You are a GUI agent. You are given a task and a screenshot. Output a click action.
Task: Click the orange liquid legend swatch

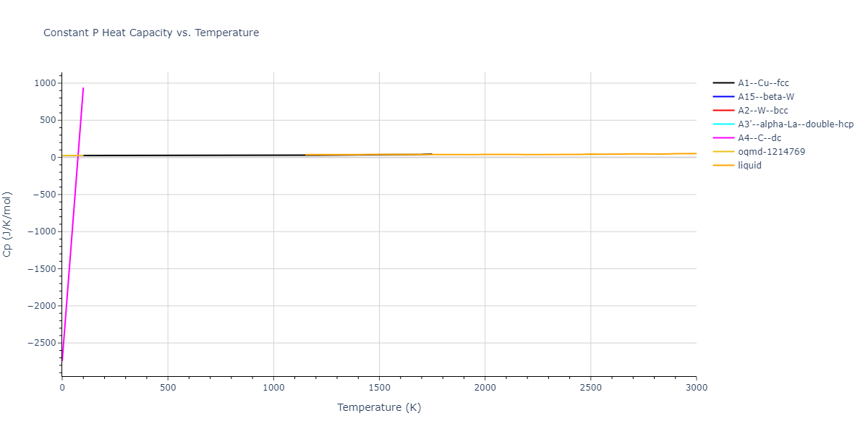pyautogui.click(x=723, y=166)
